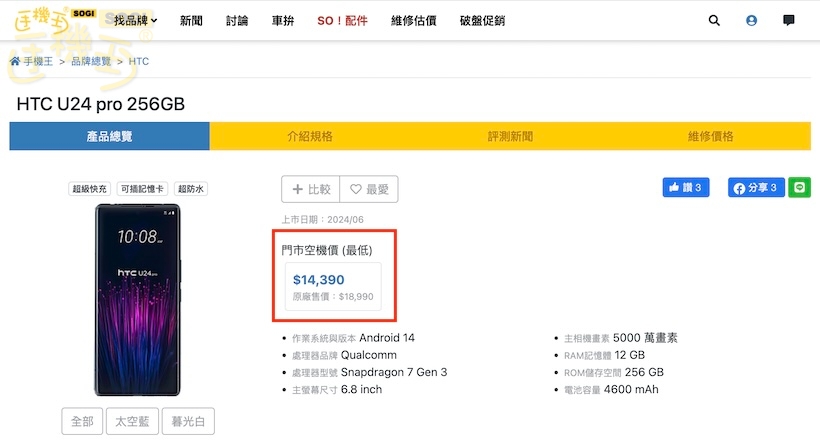Click the SOGI site logo

click(52, 20)
